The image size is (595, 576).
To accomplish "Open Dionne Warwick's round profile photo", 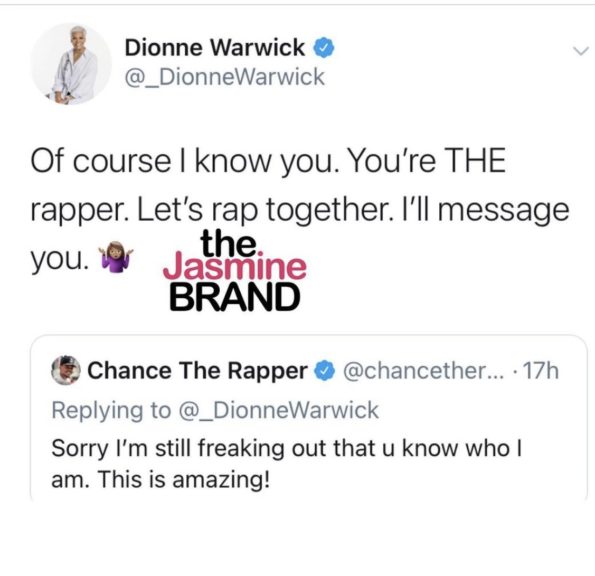I will 71,63.
